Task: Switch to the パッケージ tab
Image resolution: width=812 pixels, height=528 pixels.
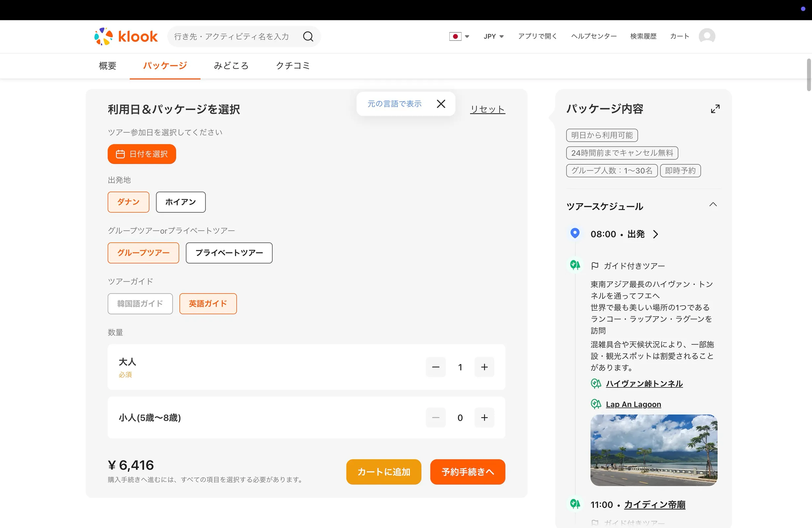Action: 165,65
